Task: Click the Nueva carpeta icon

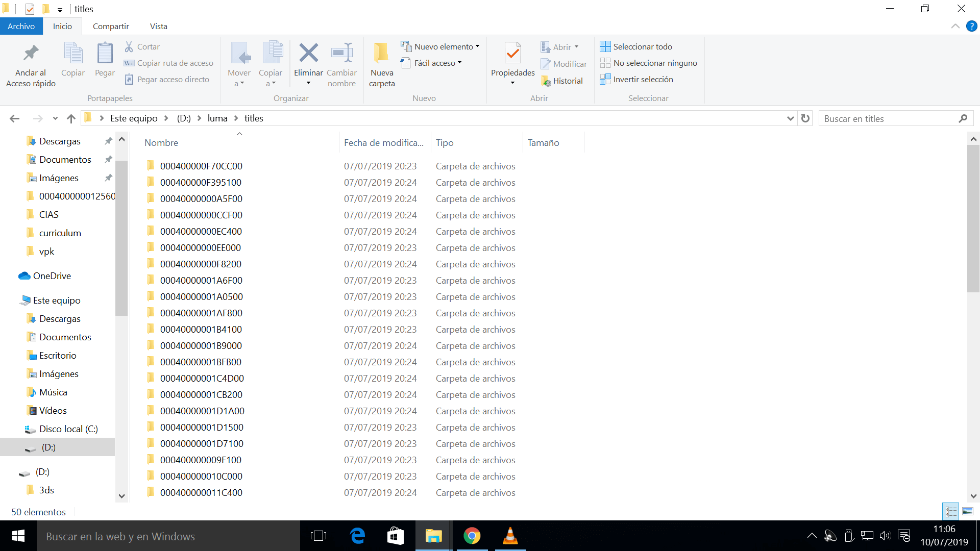Action: coord(381,53)
